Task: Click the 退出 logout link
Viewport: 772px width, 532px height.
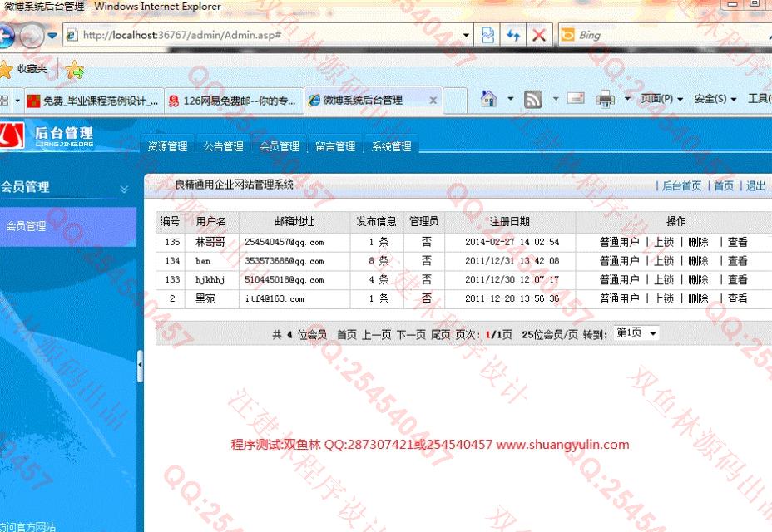Action: tap(755, 186)
